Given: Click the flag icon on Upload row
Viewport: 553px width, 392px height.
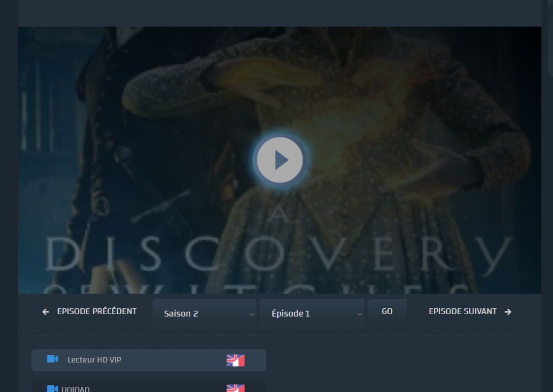Looking at the screenshot, I should tap(235, 388).
